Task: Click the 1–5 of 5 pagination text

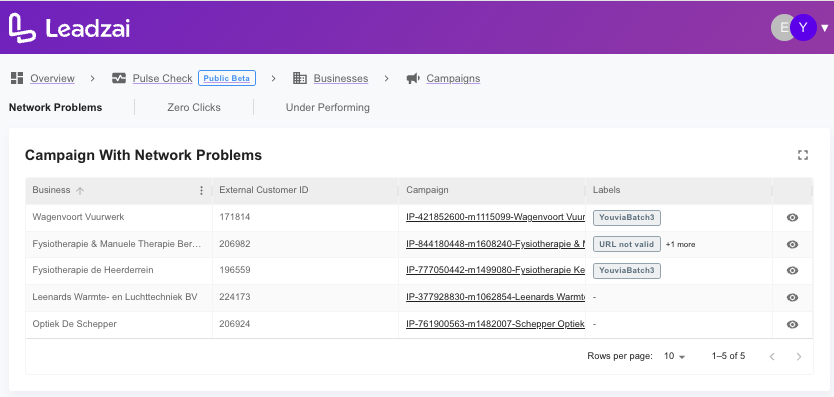Action: tap(728, 356)
